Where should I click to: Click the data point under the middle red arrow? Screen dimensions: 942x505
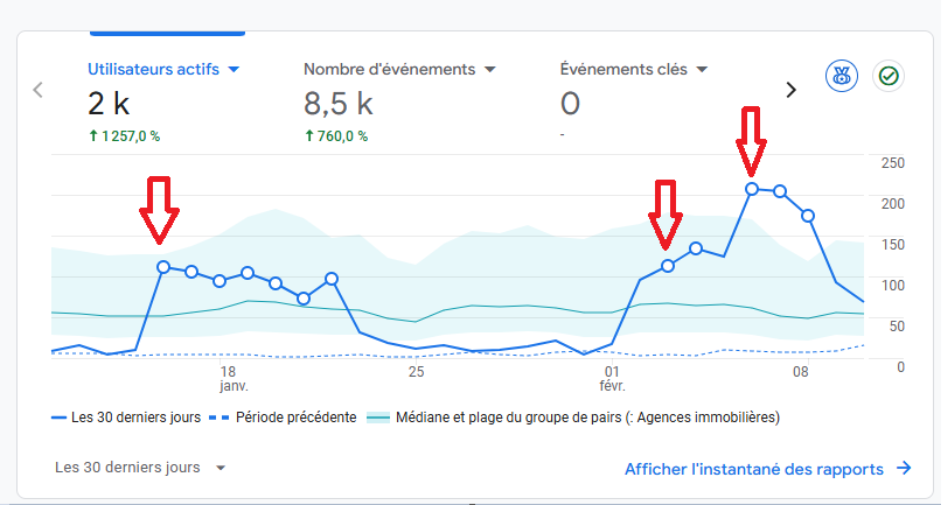(668, 265)
